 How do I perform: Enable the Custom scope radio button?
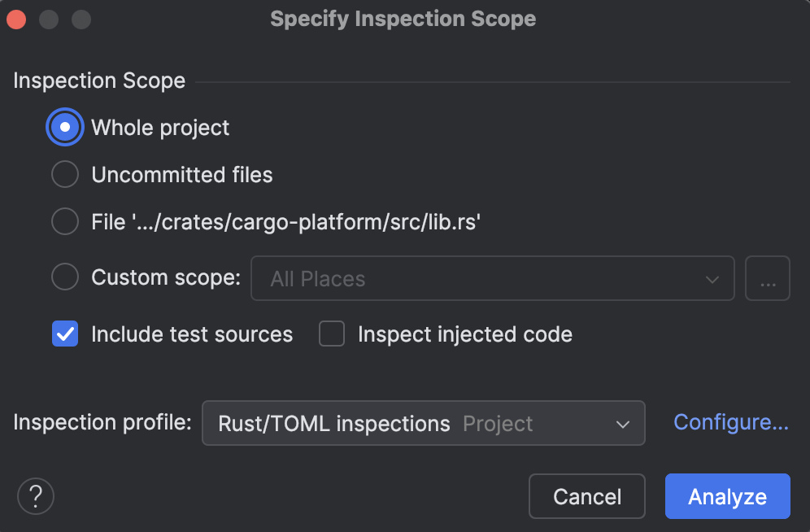click(x=65, y=277)
